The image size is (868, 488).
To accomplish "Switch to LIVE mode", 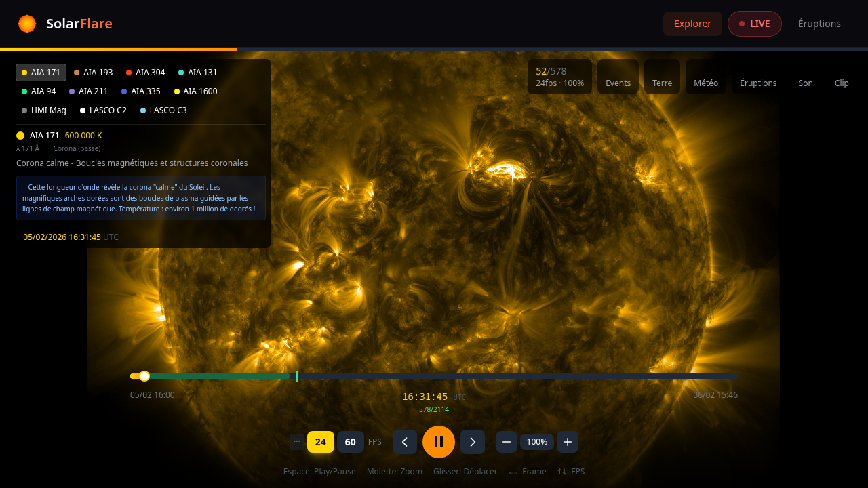I will click(x=754, y=24).
